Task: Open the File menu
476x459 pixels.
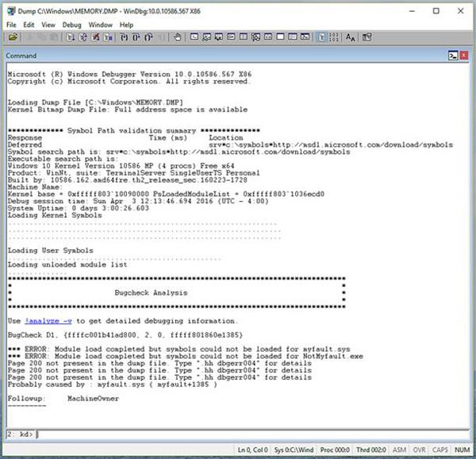Action: click(11, 25)
